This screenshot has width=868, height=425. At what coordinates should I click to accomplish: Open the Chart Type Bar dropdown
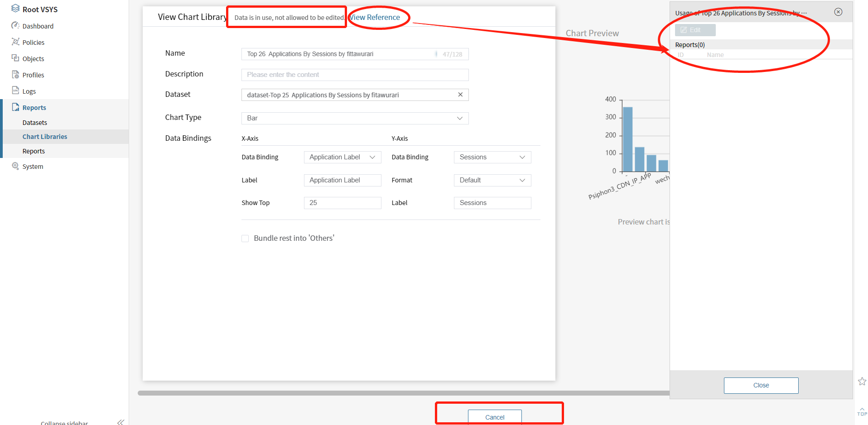355,118
